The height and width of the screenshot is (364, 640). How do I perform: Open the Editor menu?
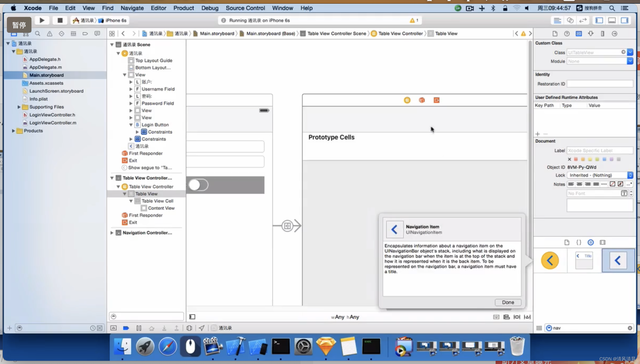point(158,8)
